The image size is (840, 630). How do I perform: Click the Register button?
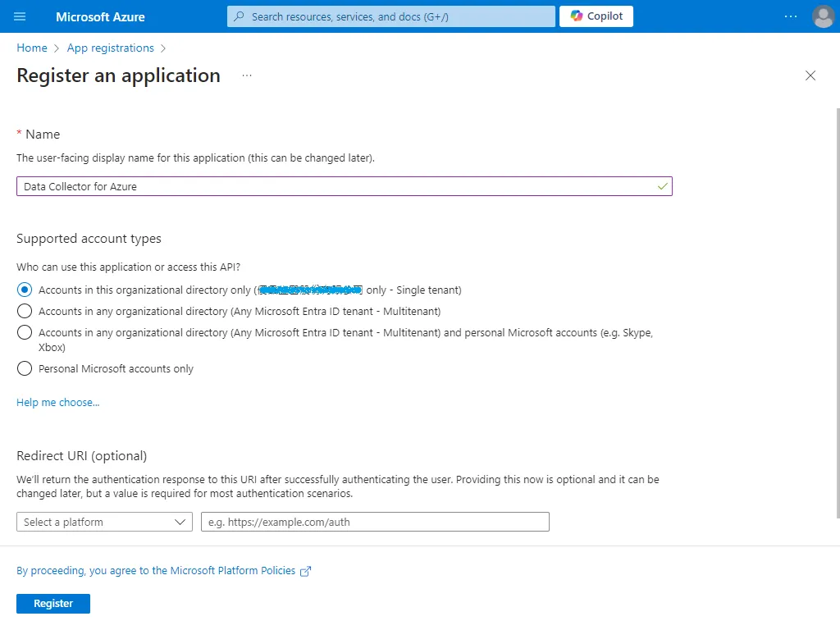click(53, 603)
